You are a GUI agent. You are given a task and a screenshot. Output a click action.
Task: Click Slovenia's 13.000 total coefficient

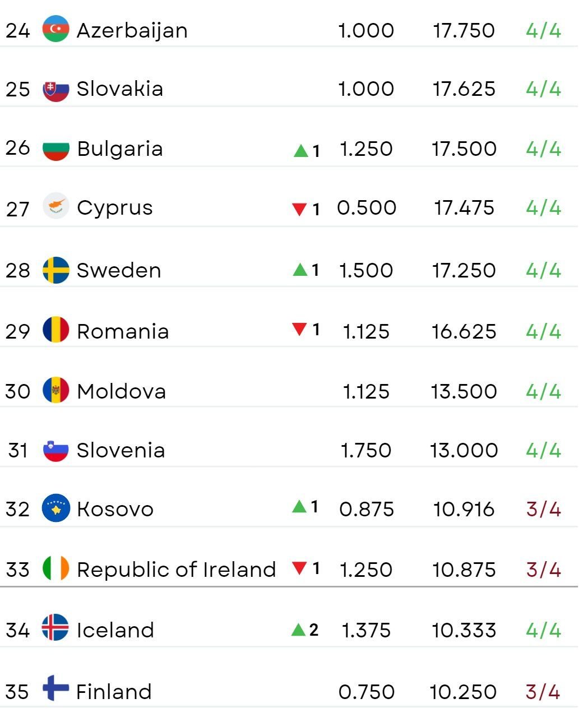coord(464,450)
